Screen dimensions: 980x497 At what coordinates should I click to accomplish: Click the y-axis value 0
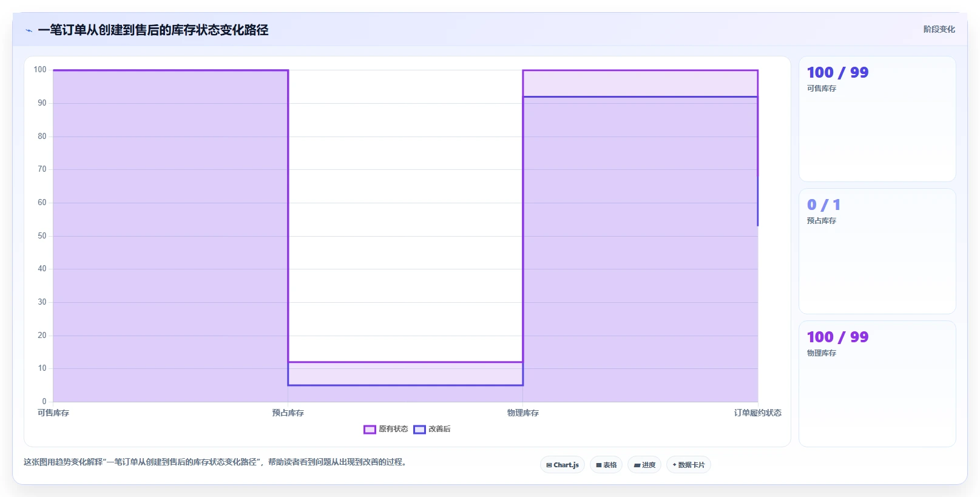(x=44, y=401)
